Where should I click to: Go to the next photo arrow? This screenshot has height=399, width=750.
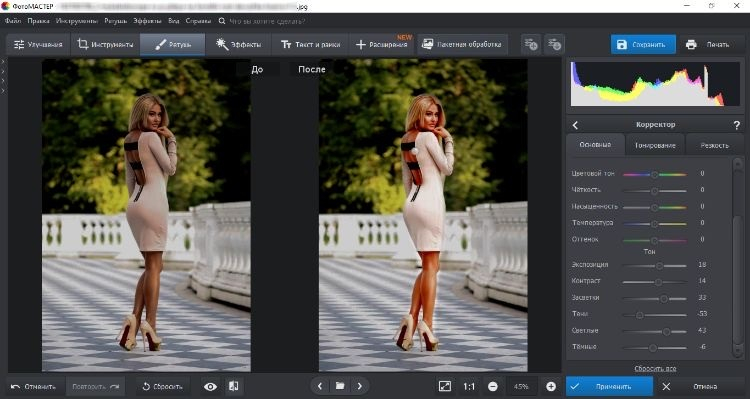360,386
